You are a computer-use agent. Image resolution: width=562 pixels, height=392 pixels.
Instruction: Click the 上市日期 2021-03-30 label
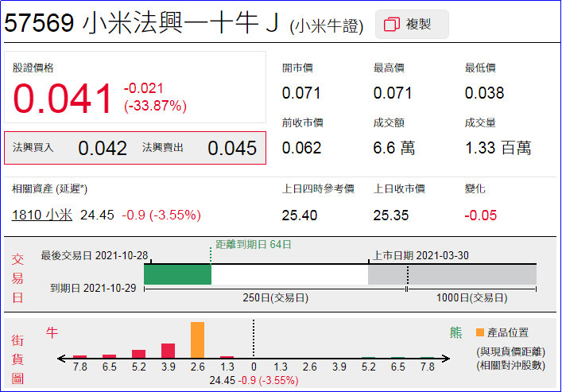(421, 256)
